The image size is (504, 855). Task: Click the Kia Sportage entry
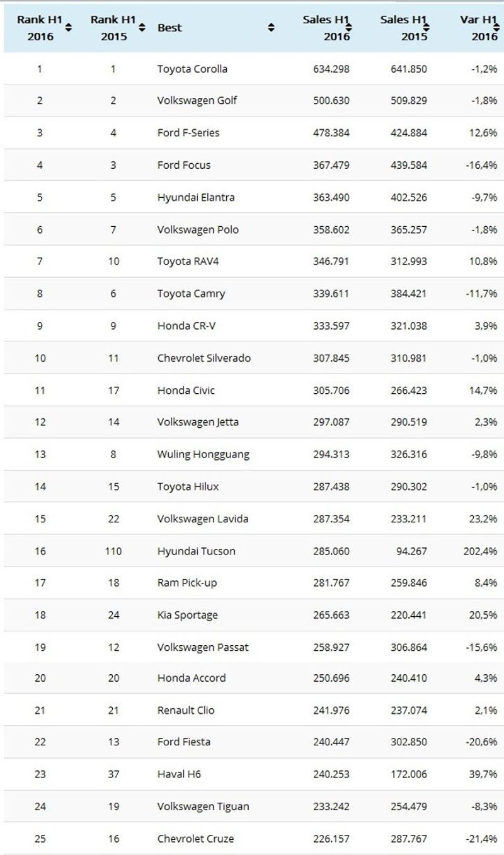[x=188, y=615]
